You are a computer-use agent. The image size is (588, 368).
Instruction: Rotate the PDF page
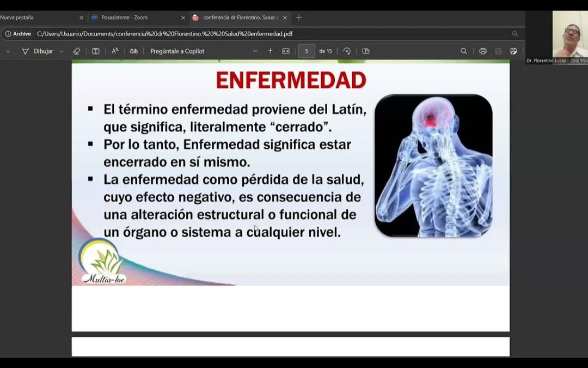tap(347, 51)
